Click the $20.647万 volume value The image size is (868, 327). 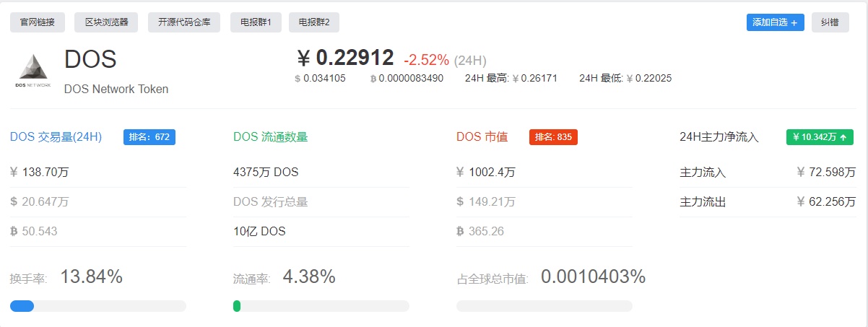point(40,202)
